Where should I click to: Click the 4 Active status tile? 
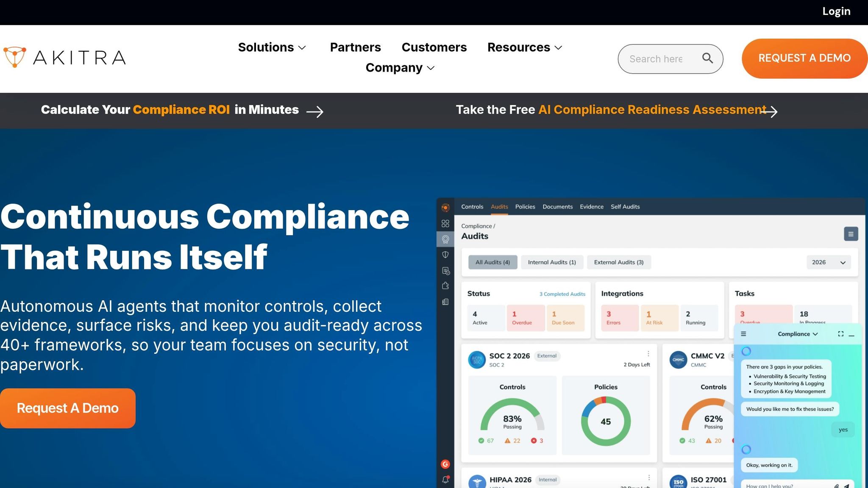[486, 318]
